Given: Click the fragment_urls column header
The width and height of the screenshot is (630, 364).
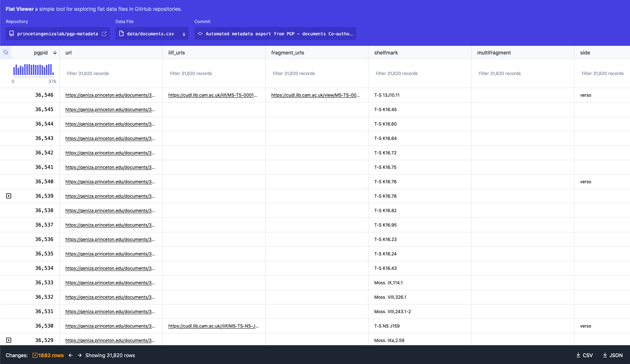Looking at the screenshot, I should [317, 53].
